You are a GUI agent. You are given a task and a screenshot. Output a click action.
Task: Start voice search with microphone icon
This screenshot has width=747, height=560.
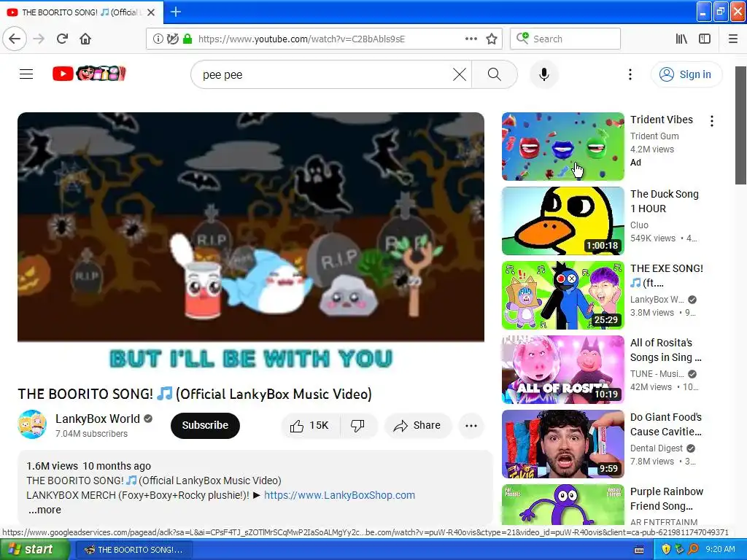[544, 75]
